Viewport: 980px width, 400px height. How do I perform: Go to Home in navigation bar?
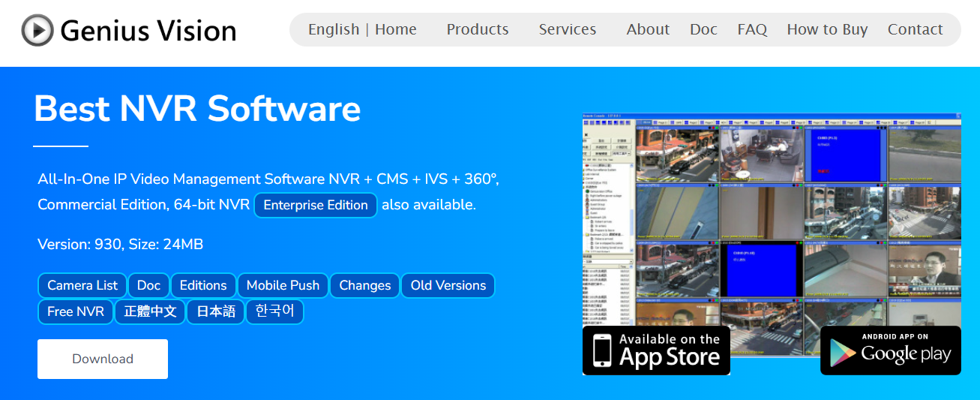(396, 29)
